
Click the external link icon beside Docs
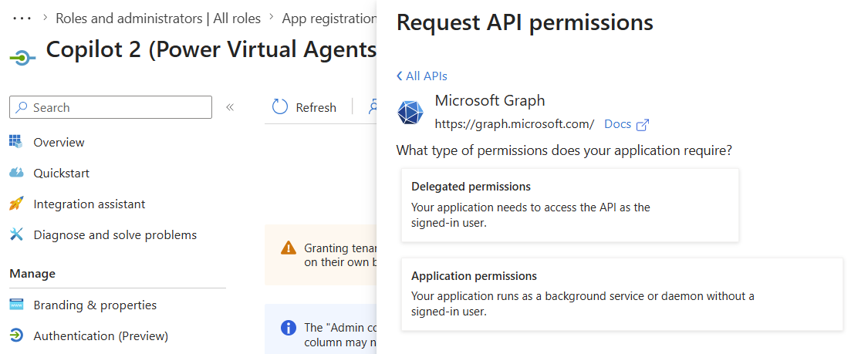click(642, 124)
